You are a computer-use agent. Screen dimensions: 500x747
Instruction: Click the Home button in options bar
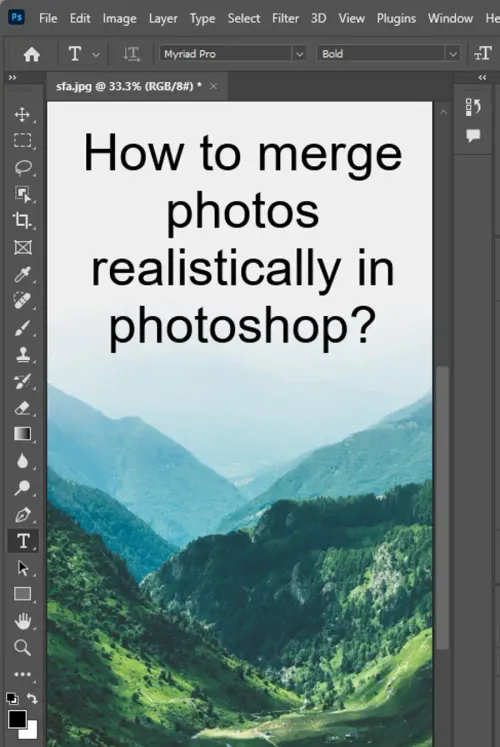point(31,54)
